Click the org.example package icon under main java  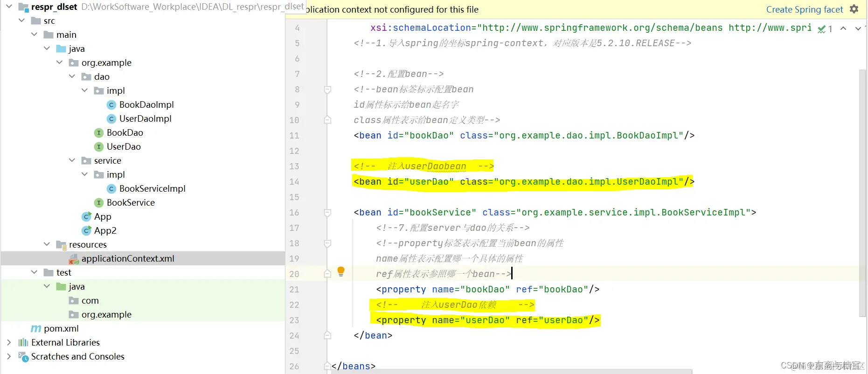click(74, 63)
